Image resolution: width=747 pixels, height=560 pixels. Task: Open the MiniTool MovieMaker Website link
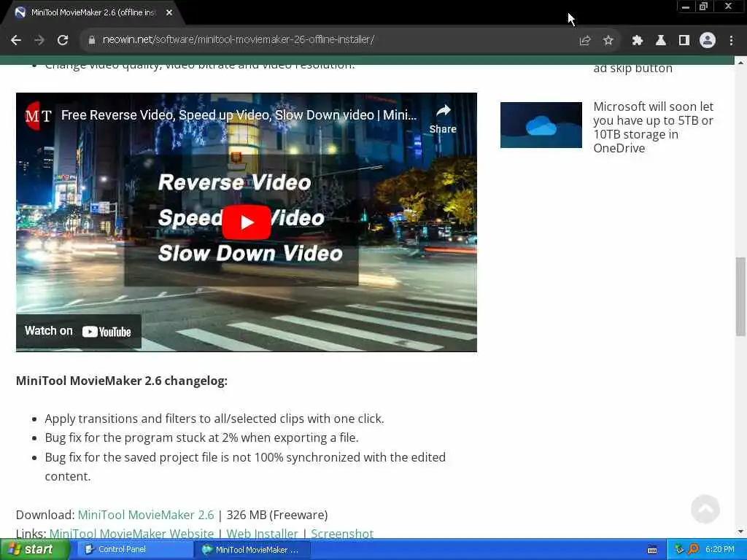point(131,534)
